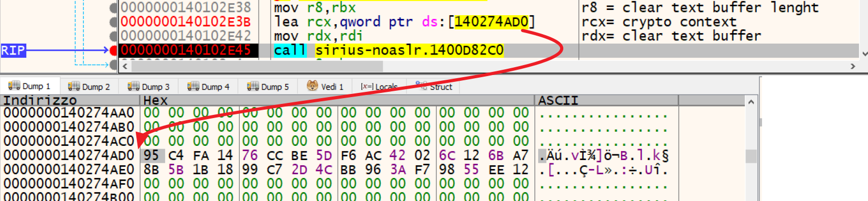Screen dimensions: 868x201
Task: Select instruction 'mov r8,rbx'
Action: pos(315,8)
